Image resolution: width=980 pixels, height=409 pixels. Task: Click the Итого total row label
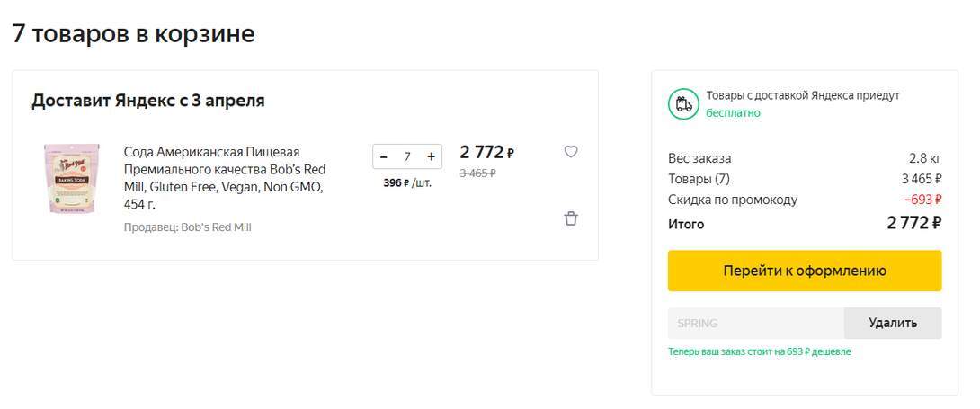click(x=686, y=224)
